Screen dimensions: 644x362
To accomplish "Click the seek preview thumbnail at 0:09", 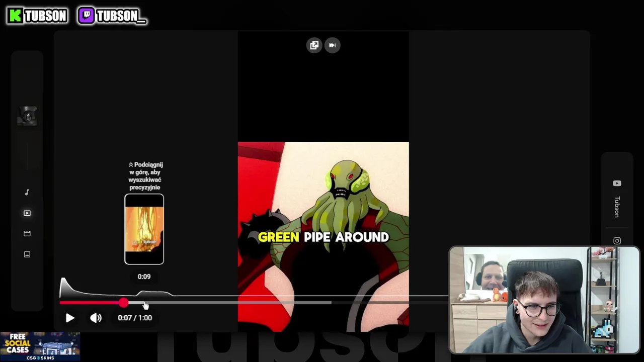I will click(144, 229).
